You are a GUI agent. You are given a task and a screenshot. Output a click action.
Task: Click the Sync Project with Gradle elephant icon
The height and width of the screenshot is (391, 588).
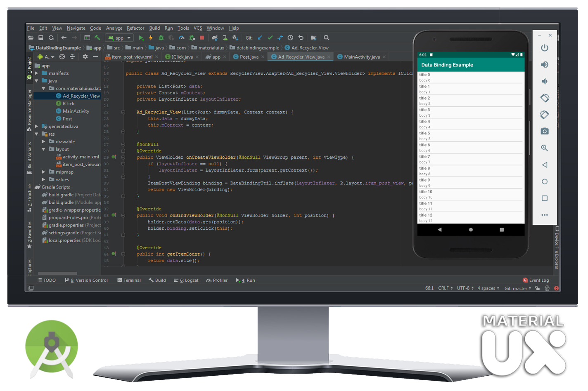click(215, 38)
